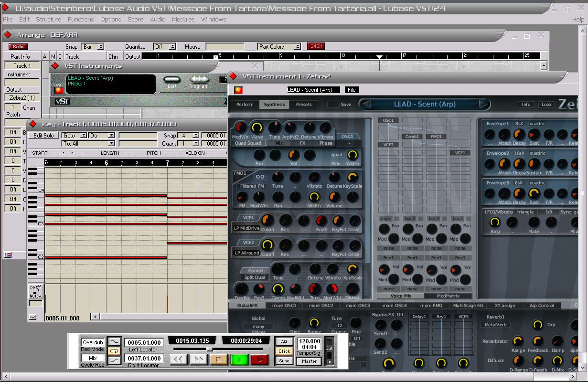Click the previous preset arrow in Zebra2
This screenshot has height=382, width=588.
364,104
